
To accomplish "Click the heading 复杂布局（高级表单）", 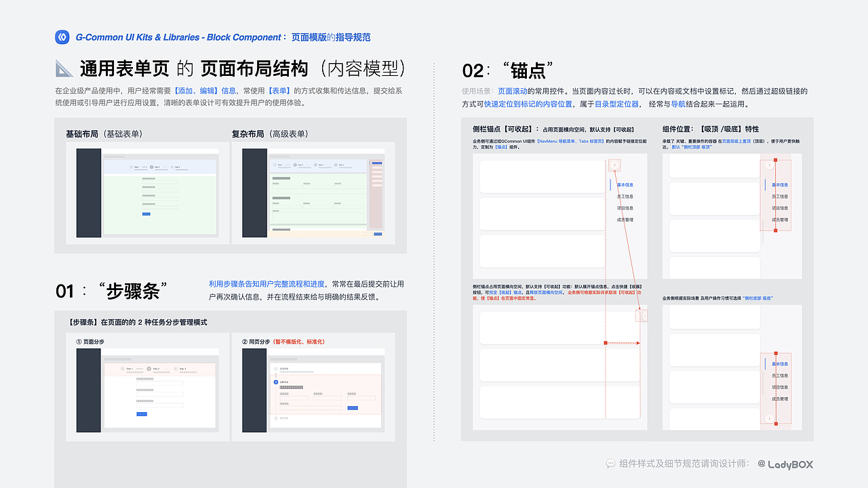I will point(270,134).
